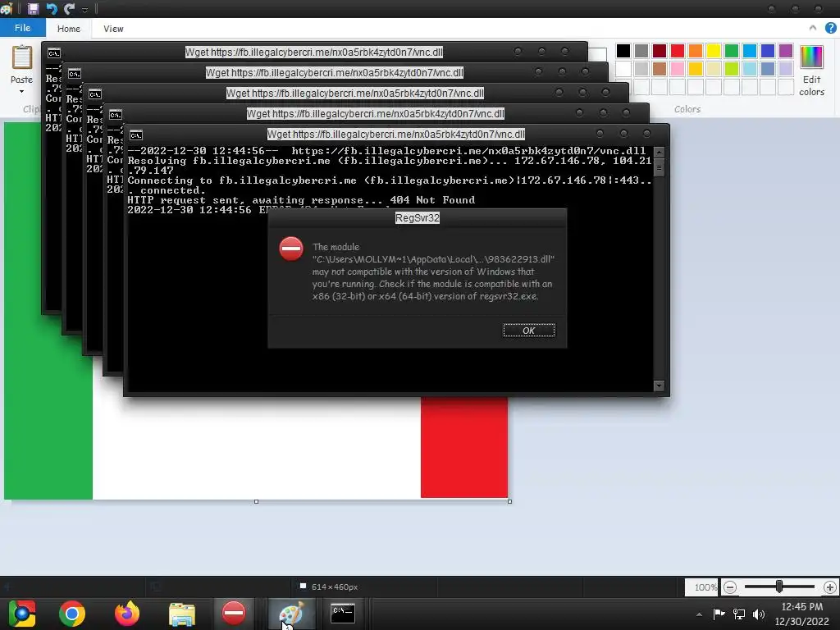Click the network tray icon
The height and width of the screenshot is (630, 840).
(739, 614)
